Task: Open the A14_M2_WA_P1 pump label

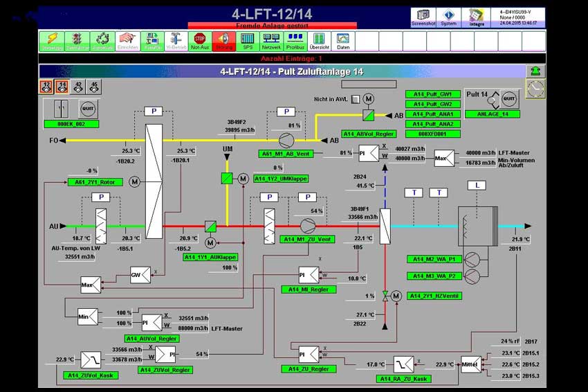Action: pos(434,259)
